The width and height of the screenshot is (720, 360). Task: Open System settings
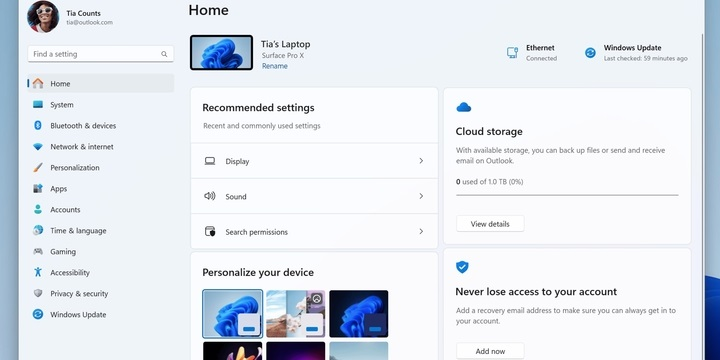click(101, 105)
